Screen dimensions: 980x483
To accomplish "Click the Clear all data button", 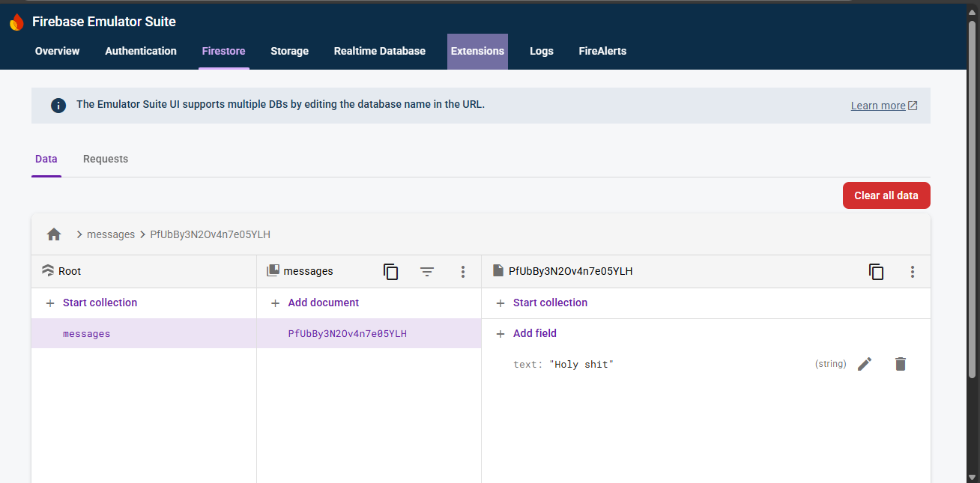I will tap(886, 195).
